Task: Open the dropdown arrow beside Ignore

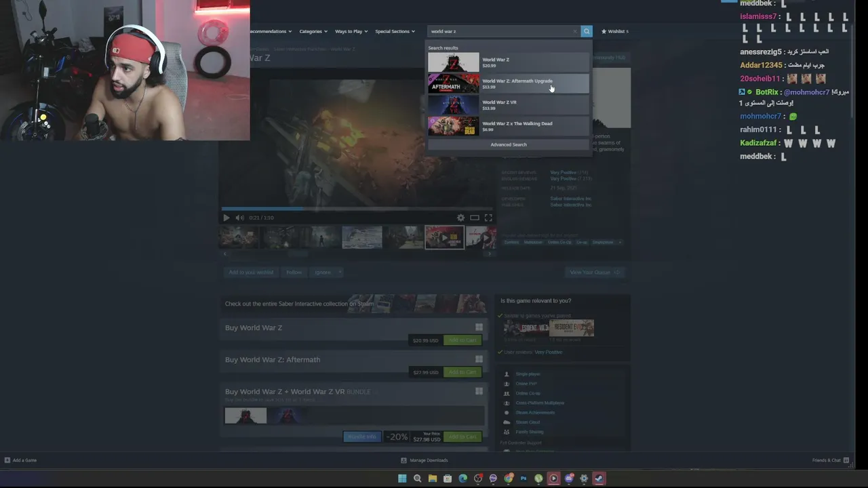Action: click(340, 272)
